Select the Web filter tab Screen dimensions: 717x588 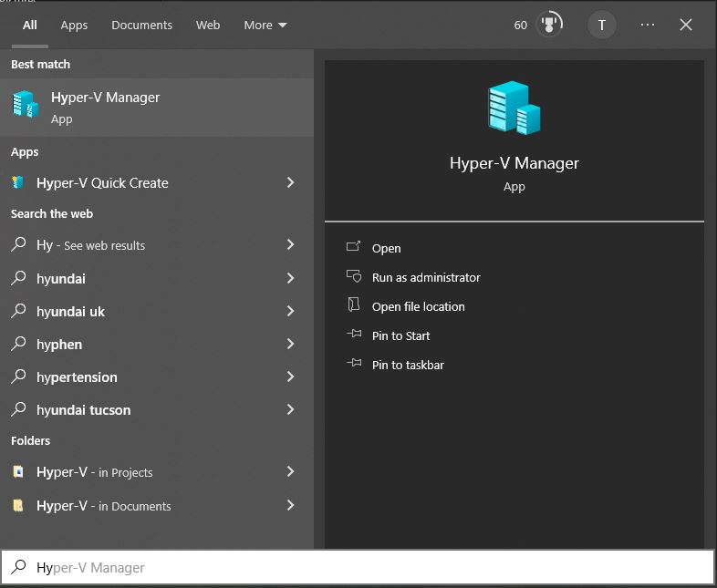(208, 25)
